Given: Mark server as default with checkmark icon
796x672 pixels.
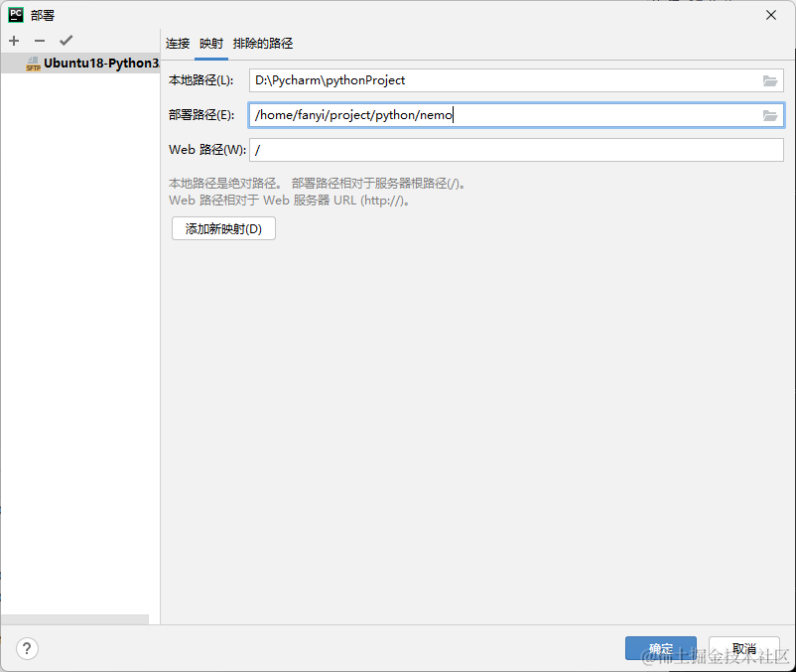Looking at the screenshot, I should point(66,40).
